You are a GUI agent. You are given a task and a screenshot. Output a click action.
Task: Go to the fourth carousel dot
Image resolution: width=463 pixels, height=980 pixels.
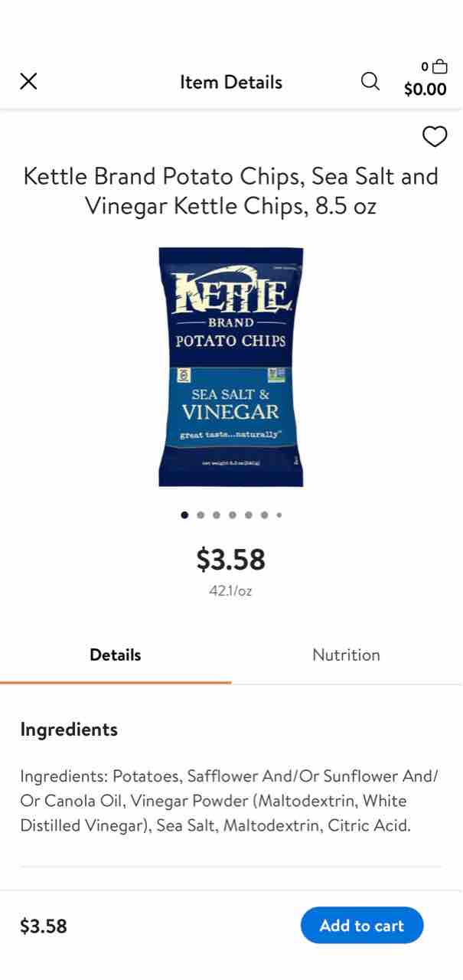[x=233, y=515]
